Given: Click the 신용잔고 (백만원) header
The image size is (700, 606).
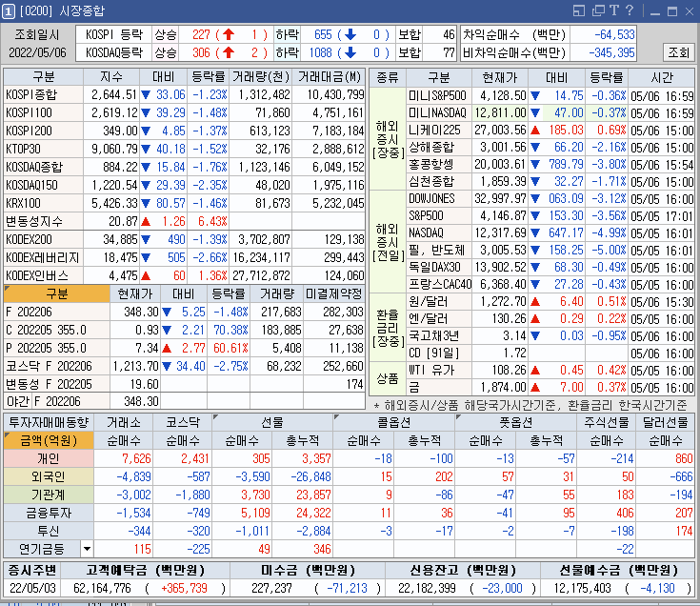Looking at the screenshot, I should point(463,571).
